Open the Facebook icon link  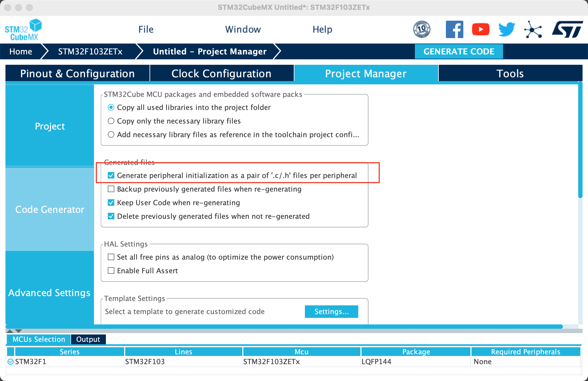[454, 29]
